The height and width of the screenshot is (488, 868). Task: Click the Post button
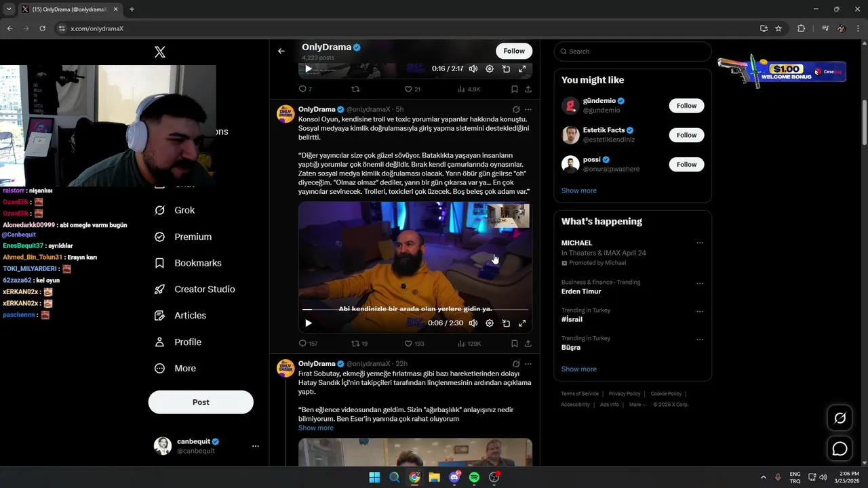(x=201, y=402)
